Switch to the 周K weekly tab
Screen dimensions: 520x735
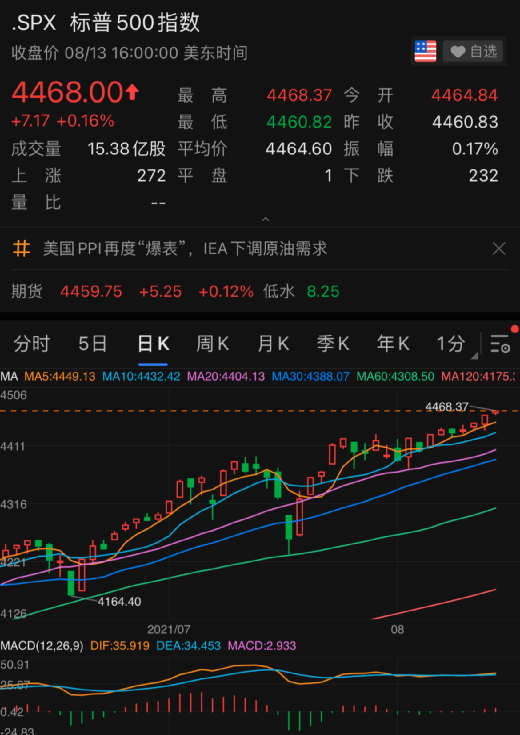point(212,344)
